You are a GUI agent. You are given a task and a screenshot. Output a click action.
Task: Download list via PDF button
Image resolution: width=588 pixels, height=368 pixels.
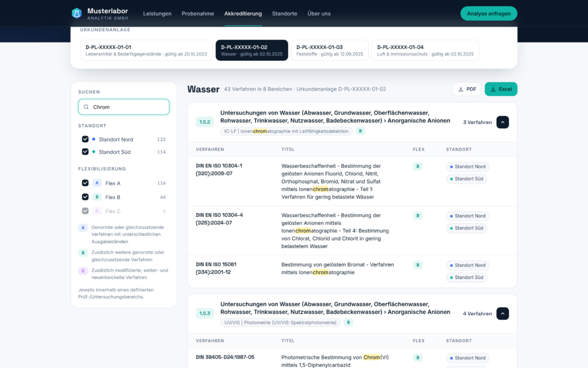(467, 89)
